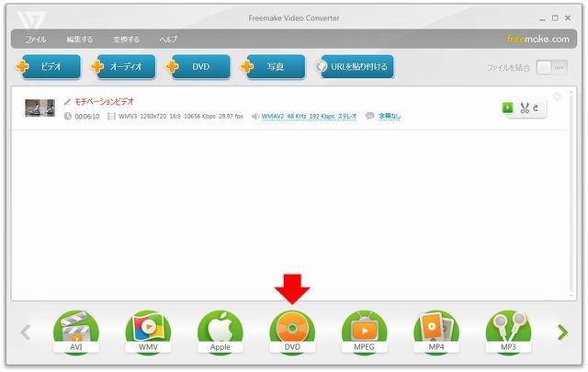
Task: Toggle the ファイルを結合 join files switch
Action: click(x=551, y=68)
